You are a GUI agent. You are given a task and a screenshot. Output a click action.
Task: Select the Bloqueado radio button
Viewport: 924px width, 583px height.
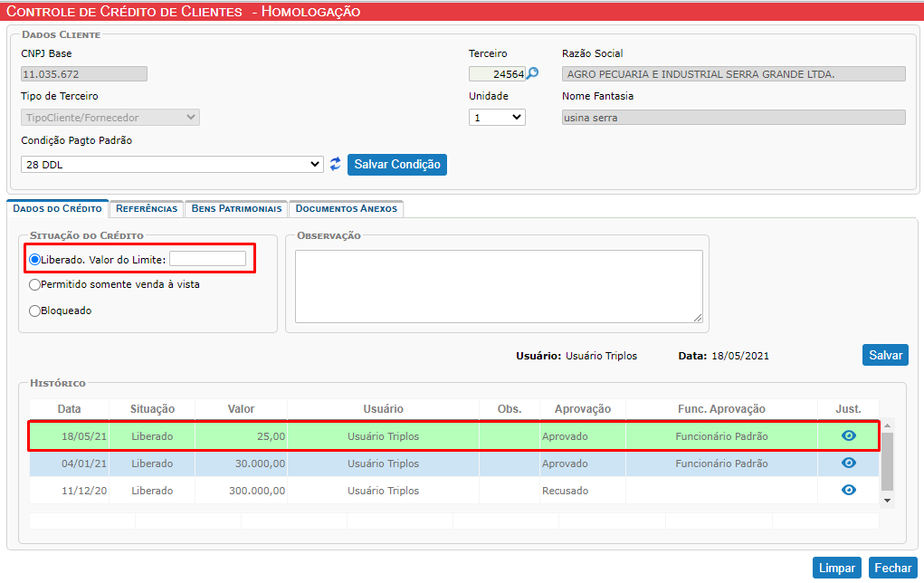tap(34, 311)
